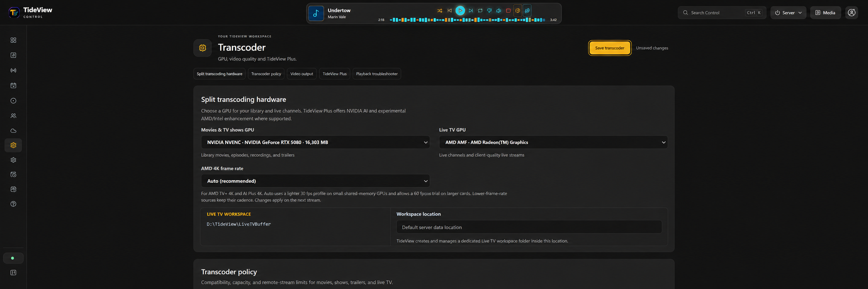This screenshot has width=868, height=289.
Task: Click the green server status indicator
Action: pyautogui.click(x=13, y=258)
